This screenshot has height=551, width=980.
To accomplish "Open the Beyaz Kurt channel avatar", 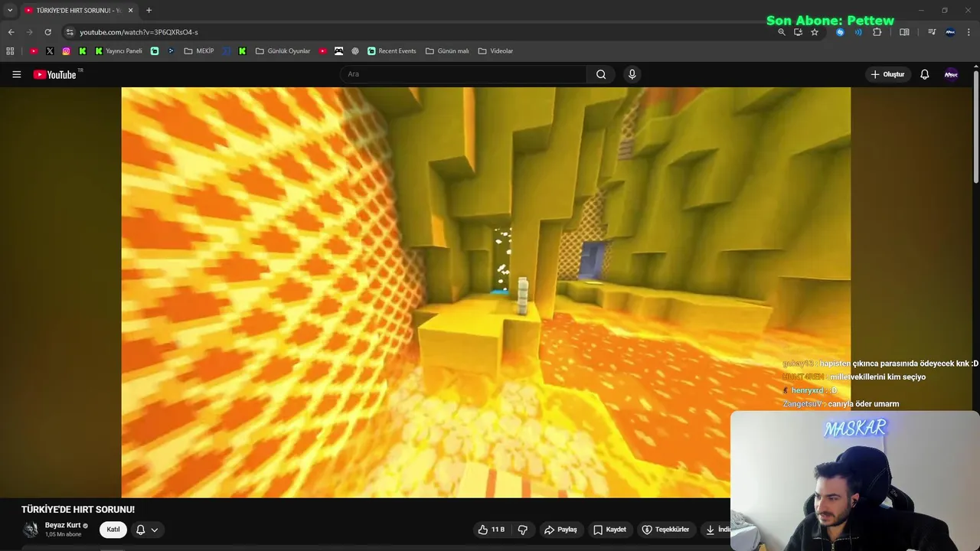I will (31, 530).
